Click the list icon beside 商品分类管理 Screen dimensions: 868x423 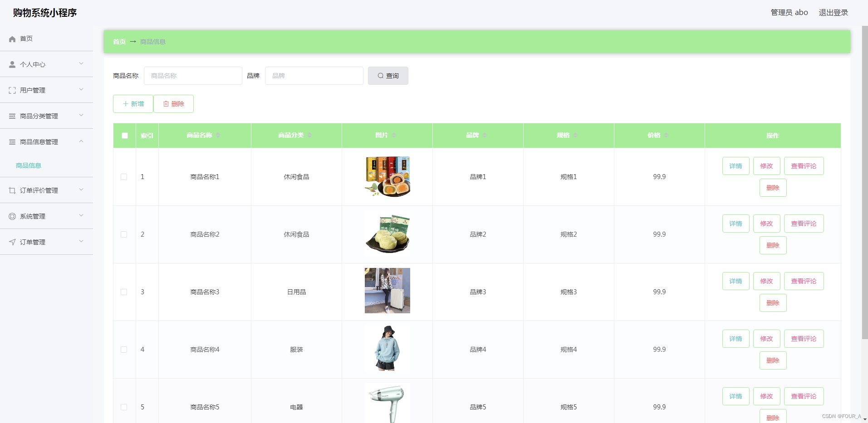point(12,117)
